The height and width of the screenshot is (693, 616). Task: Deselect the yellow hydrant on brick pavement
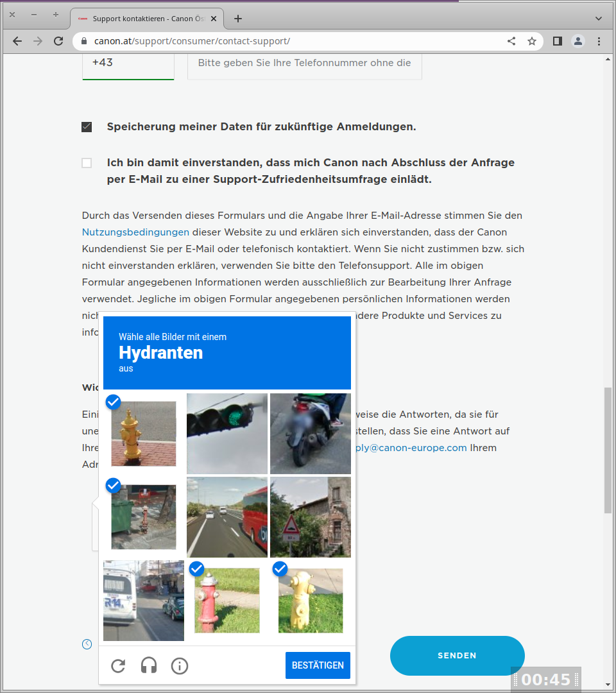[144, 434]
